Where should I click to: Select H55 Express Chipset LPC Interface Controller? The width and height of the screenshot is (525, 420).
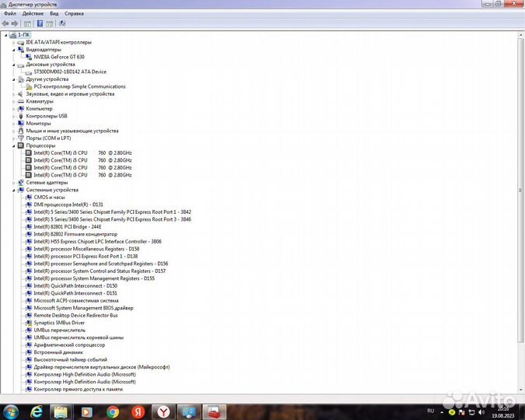coord(97,241)
